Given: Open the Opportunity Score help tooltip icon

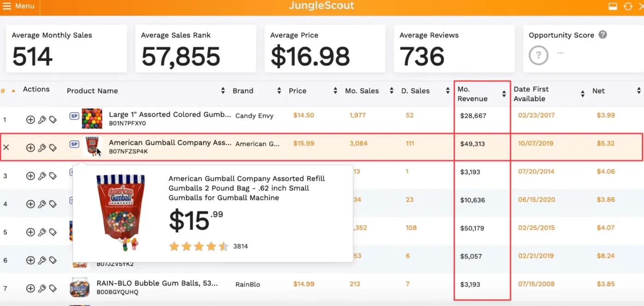Looking at the screenshot, I should pyautogui.click(x=603, y=35).
